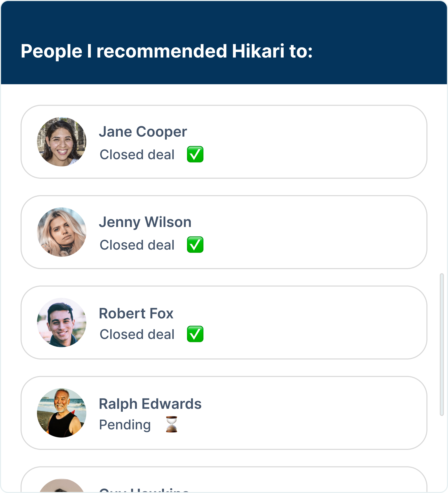The image size is (448, 493).
Task: Select the Robert Fox name text
Action: point(136,314)
